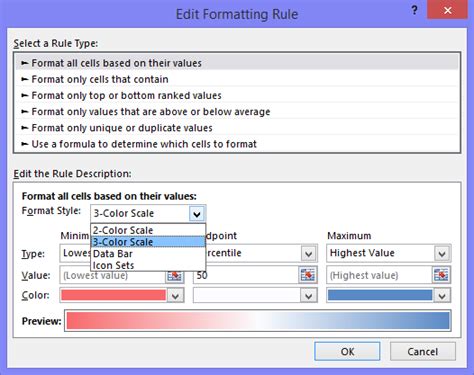
Task: Close the Edit Formatting Rule dialog
Action: coord(447,10)
